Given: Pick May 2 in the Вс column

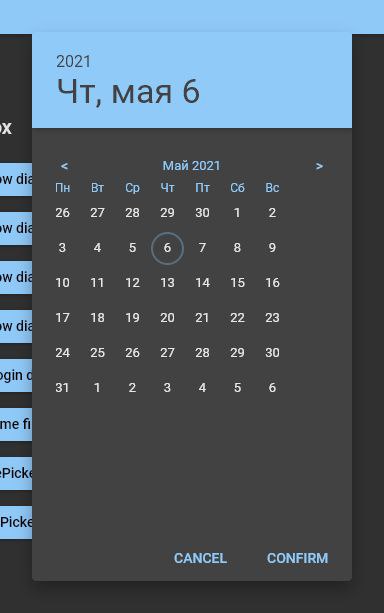Looking at the screenshot, I should (x=272, y=213).
